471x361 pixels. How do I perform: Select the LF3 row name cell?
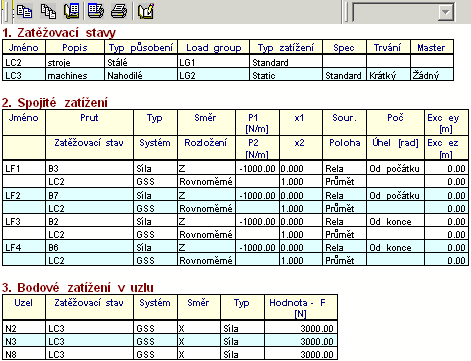click(x=24, y=221)
